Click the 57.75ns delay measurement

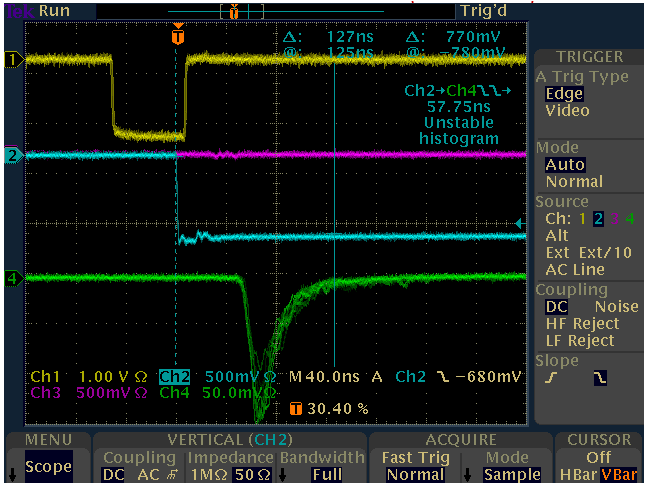pyautogui.click(x=459, y=107)
